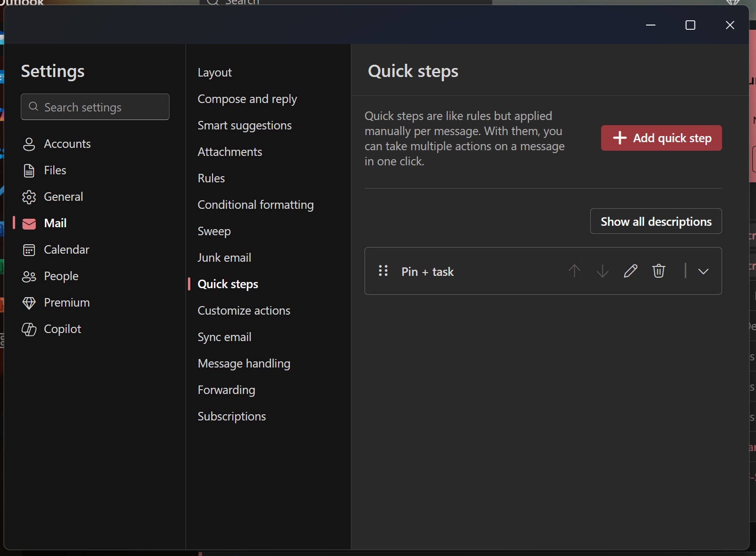Open the People settings category

pos(61,276)
